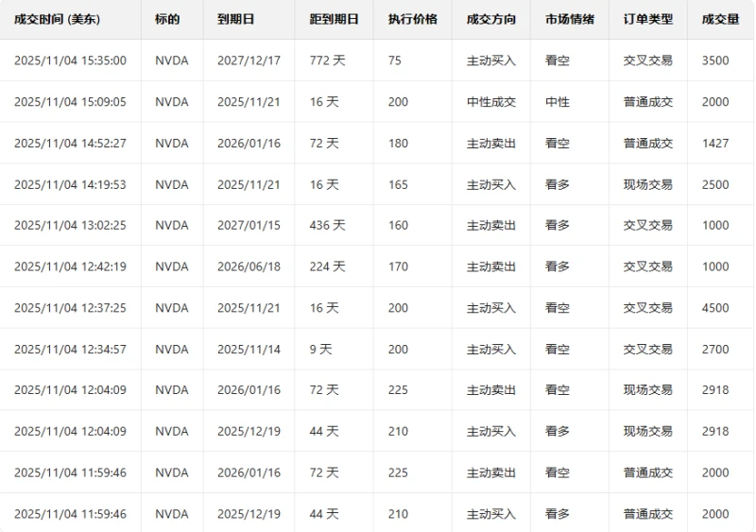Screen dimensions: 756x532
Task: Select the 772 天 days-to-expiry cell
Action: 327,60
